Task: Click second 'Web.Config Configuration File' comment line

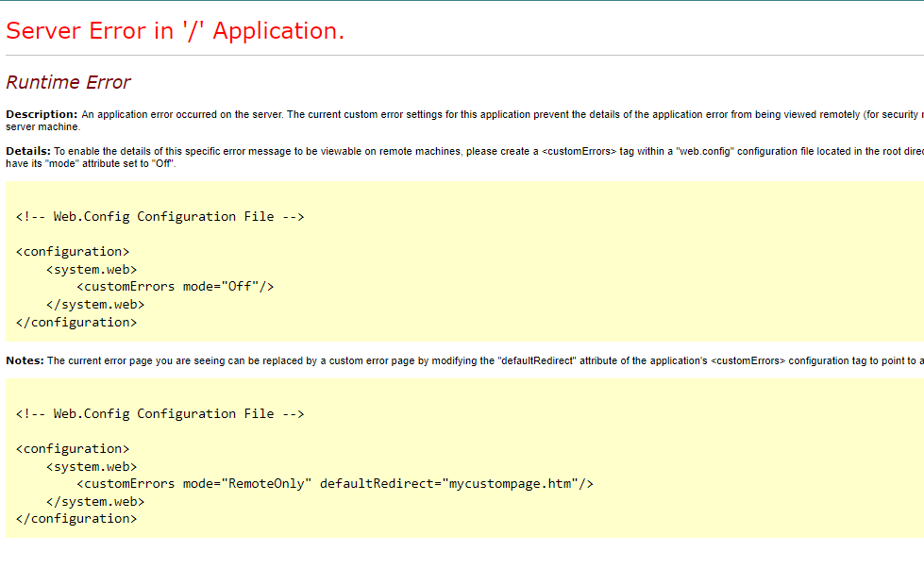Action: 160,414
